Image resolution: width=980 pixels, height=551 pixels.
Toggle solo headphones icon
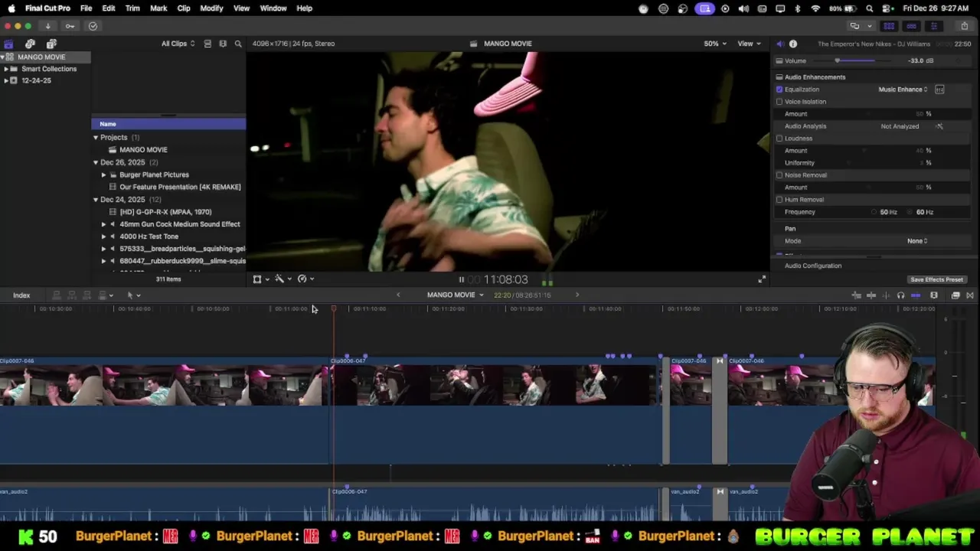900,295
